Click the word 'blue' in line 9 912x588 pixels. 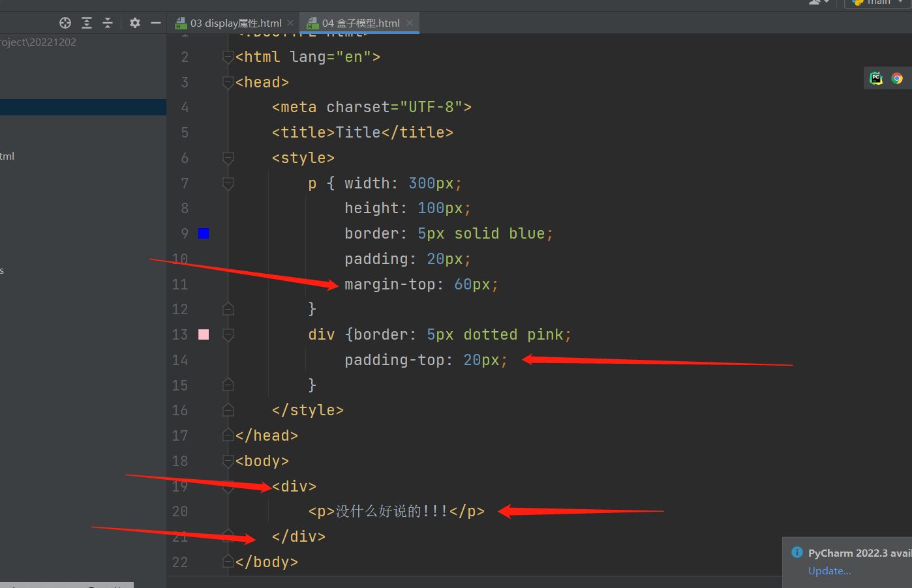[527, 233]
